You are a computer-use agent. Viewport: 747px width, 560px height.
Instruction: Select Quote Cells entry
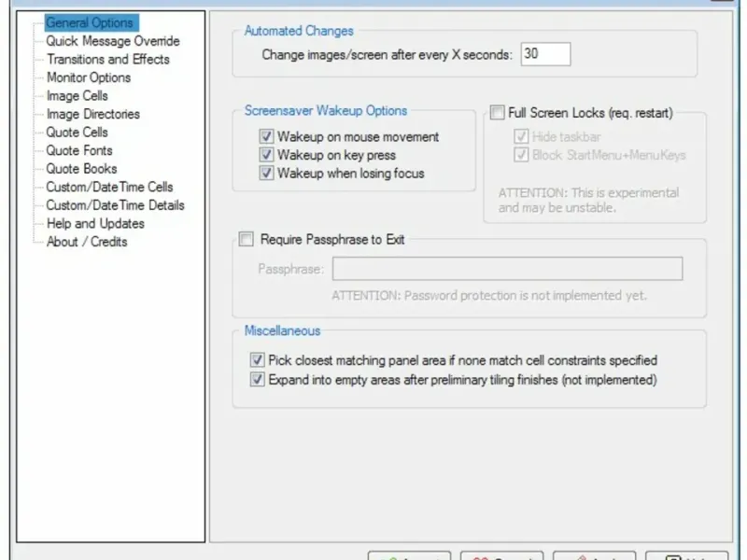(78, 133)
